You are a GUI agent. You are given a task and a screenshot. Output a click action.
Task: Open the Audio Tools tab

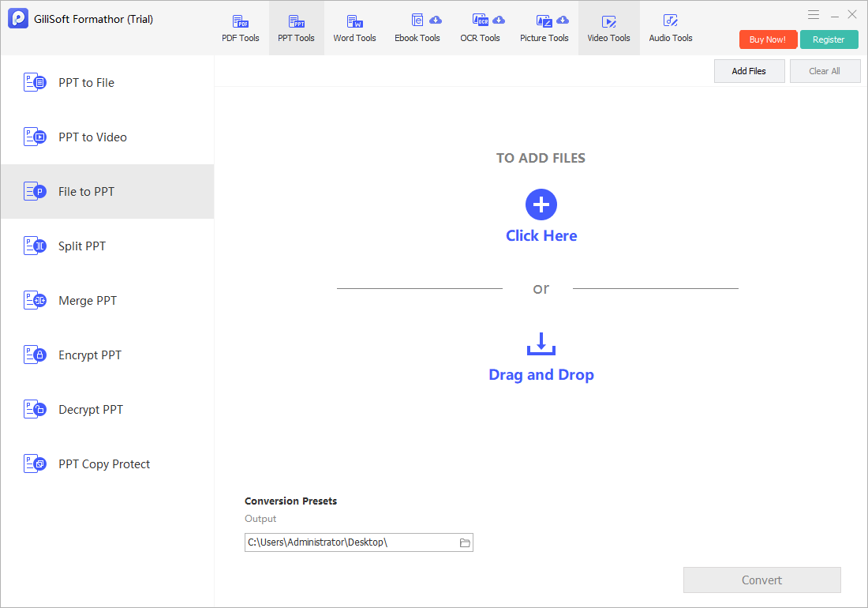point(671,28)
